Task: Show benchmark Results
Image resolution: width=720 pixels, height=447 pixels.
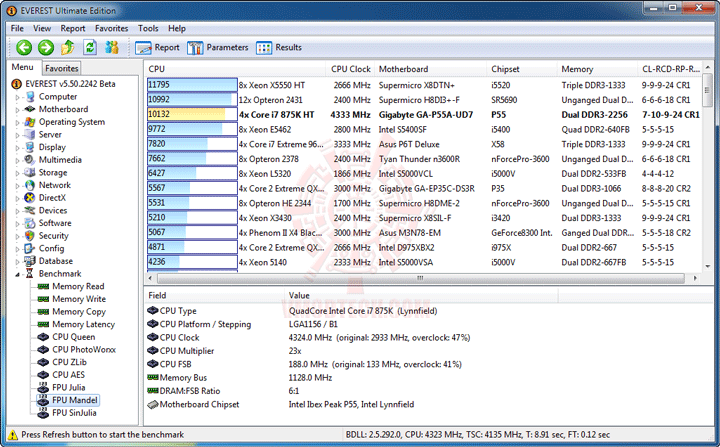Action: coord(279,47)
